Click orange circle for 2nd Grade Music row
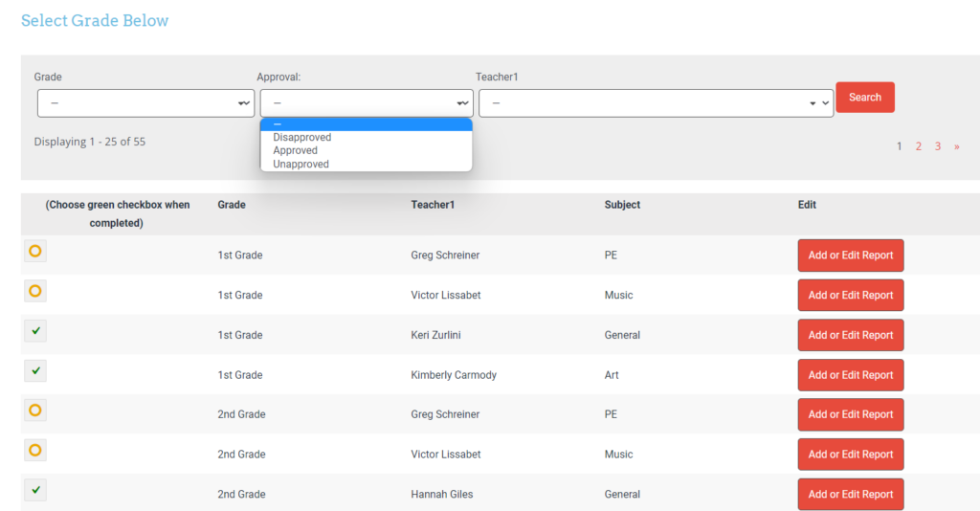This screenshot has width=980, height=511. coord(35,450)
